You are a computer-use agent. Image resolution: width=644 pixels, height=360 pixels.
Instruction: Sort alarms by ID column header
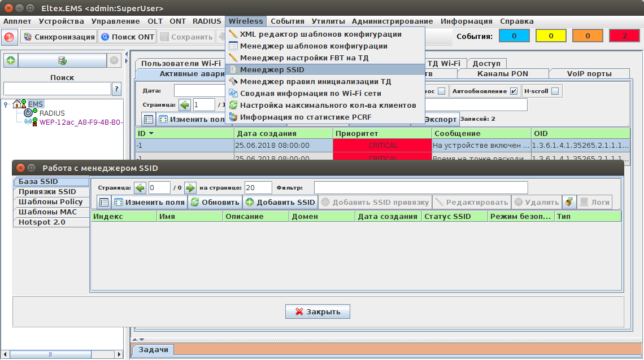(x=184, y=133)
